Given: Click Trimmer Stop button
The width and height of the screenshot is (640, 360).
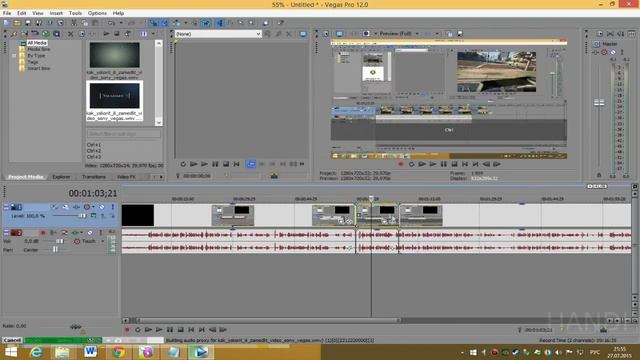Looking at the screenshot, I should point(226,164).
